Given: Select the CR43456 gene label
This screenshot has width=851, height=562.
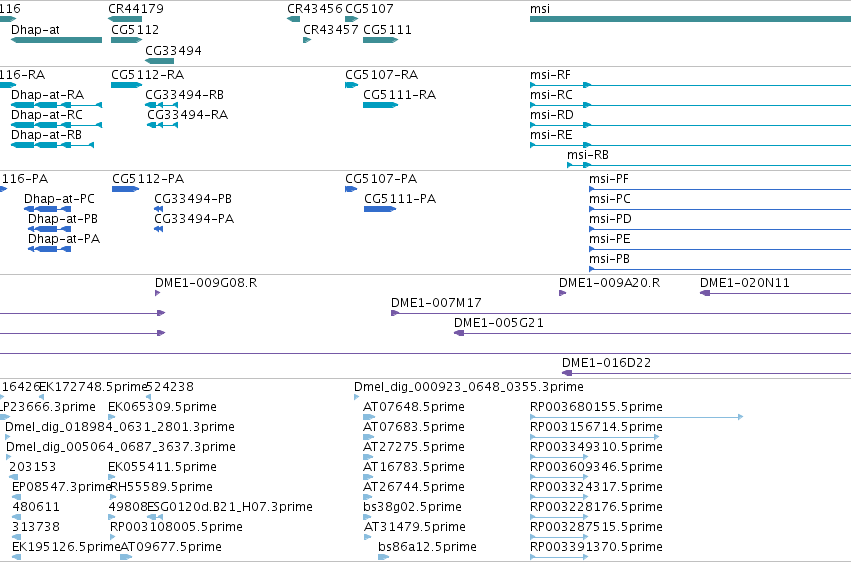Looking at the screenshot, I should 315,9.
